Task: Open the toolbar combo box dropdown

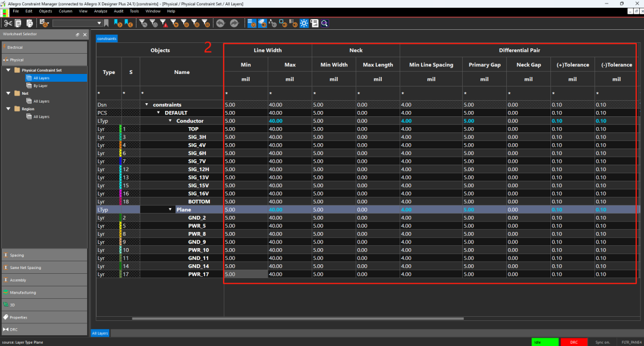Action: [99, 23]
